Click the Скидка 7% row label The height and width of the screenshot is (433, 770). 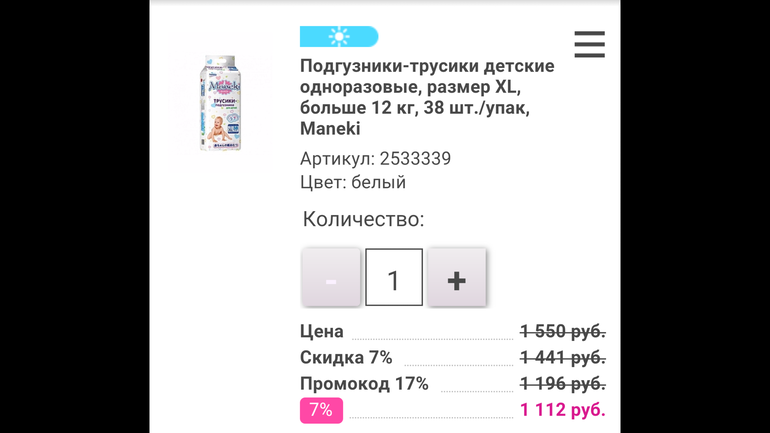pos(346,357)
